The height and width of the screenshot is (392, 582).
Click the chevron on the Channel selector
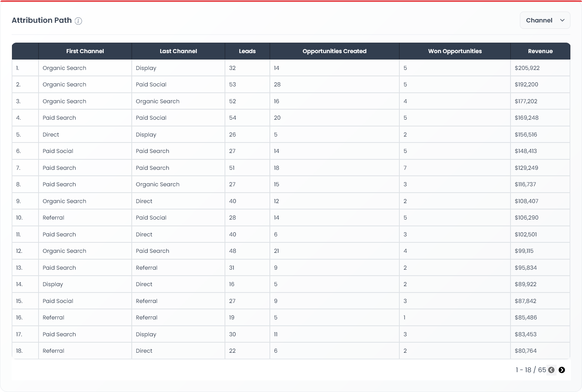click(x=562, y=20)
